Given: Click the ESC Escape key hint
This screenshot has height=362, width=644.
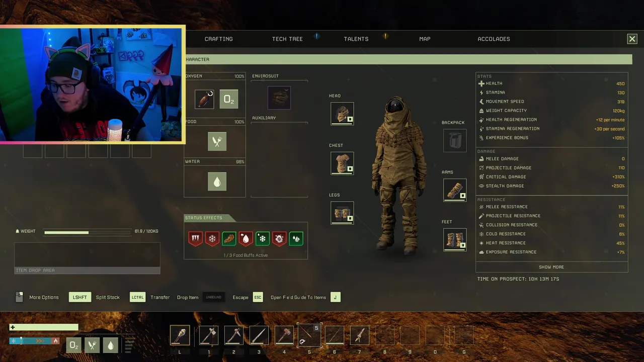Looking at the screenshot, I should 258,297.
